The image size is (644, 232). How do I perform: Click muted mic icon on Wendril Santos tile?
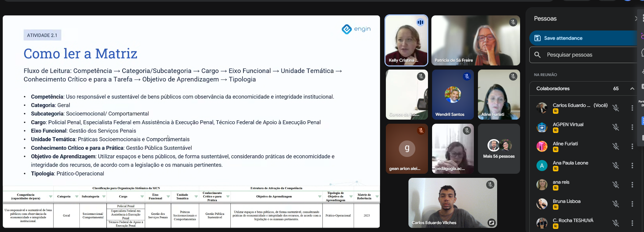(467, 76)
